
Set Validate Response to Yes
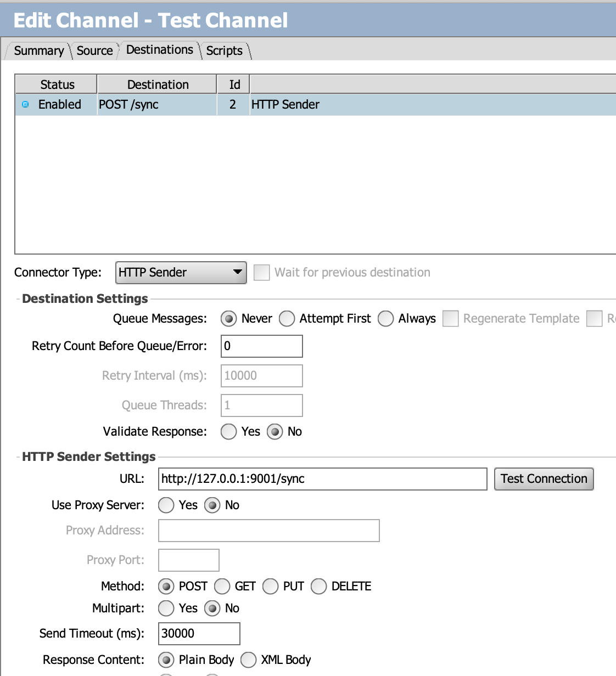pyautogui.click(x=228, y=432)
